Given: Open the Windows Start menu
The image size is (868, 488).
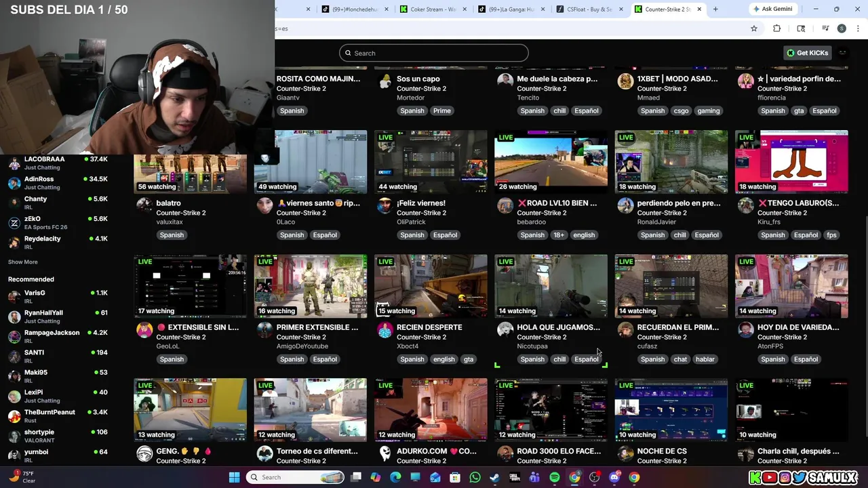Looking at the screenshot, I should click(234, 477).
